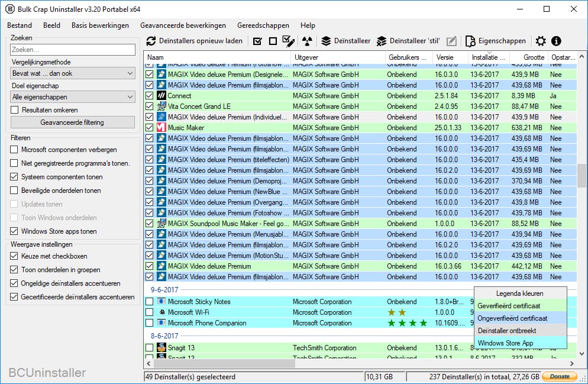
Task: Click the Microsoft Wi-Fi icon
Action: click(x=161, y=312)
